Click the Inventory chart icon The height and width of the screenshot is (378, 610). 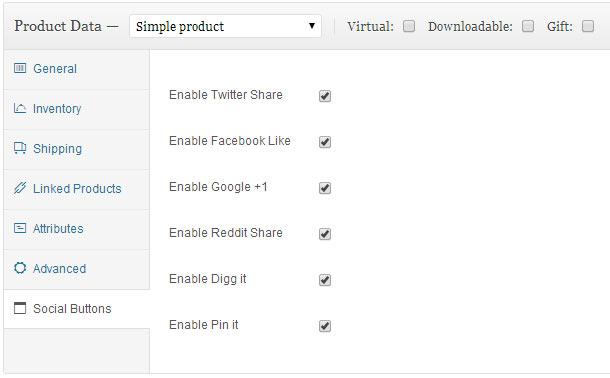pyautogui.click(x=20, y=108)
